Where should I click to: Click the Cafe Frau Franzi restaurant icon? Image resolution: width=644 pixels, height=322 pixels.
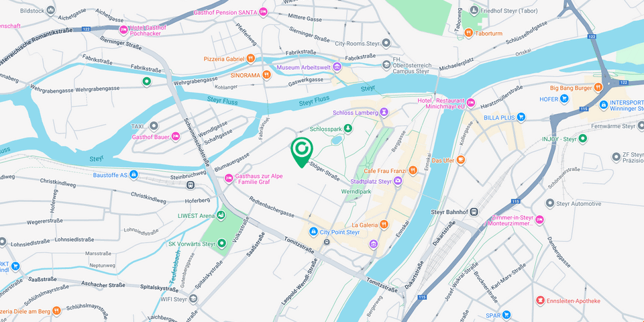click(413, 170)
